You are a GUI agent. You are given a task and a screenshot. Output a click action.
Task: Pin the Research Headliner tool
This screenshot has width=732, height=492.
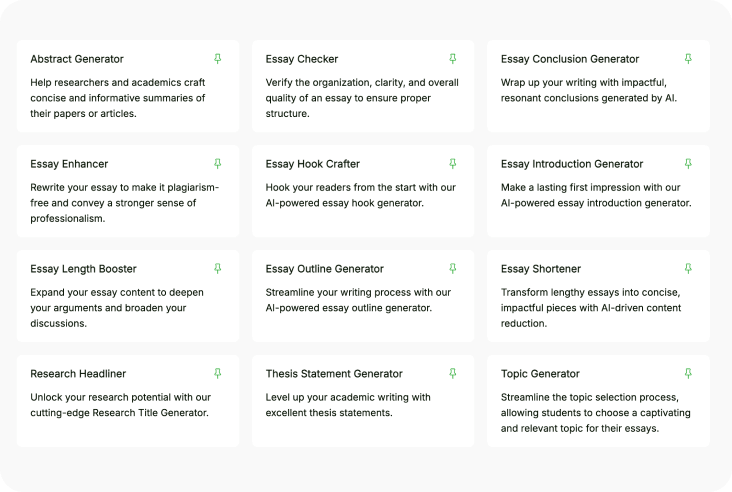(x=218, y=373)
